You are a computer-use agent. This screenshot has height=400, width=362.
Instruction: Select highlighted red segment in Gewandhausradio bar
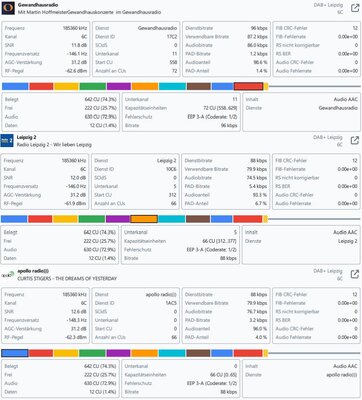(x=248, y=87)
